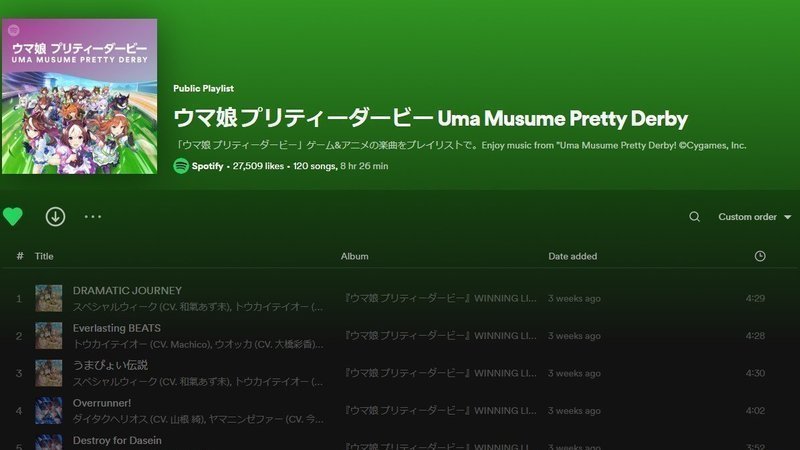Expand the Custom order sort dropdown

tap(754, 217)
